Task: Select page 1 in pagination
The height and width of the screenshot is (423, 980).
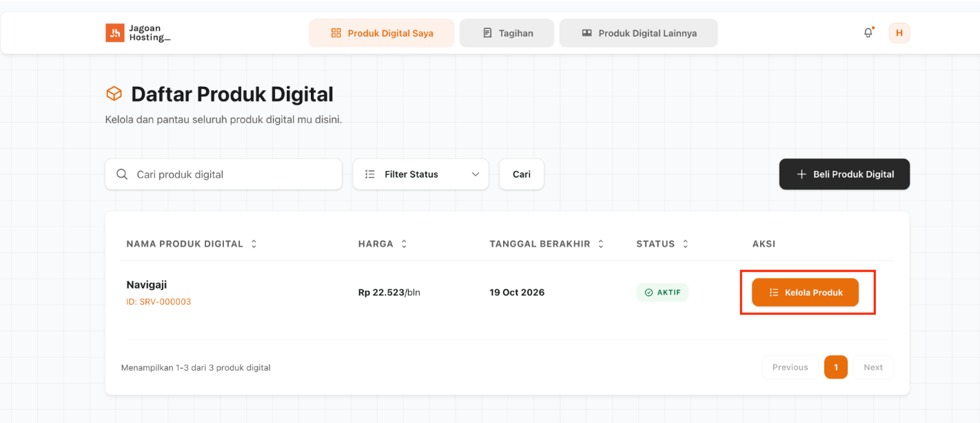Action: point(836,367)
